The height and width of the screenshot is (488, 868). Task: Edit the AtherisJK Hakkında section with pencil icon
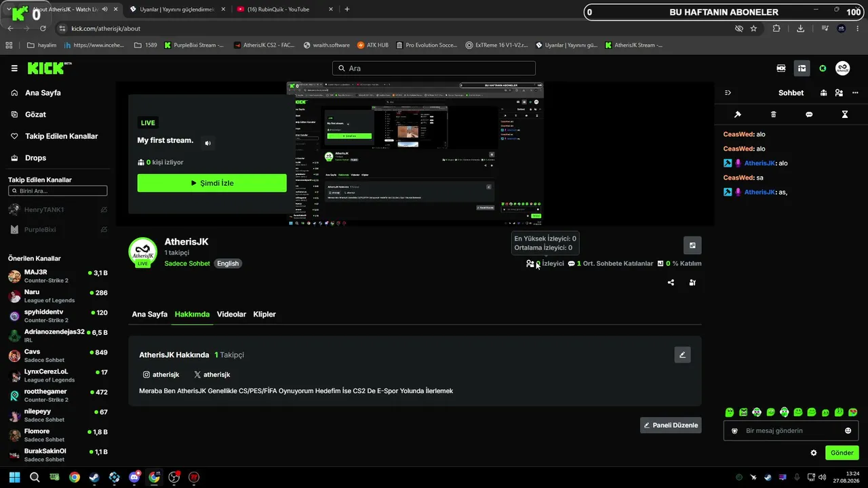pyautogui.click(x=683, y=354)
